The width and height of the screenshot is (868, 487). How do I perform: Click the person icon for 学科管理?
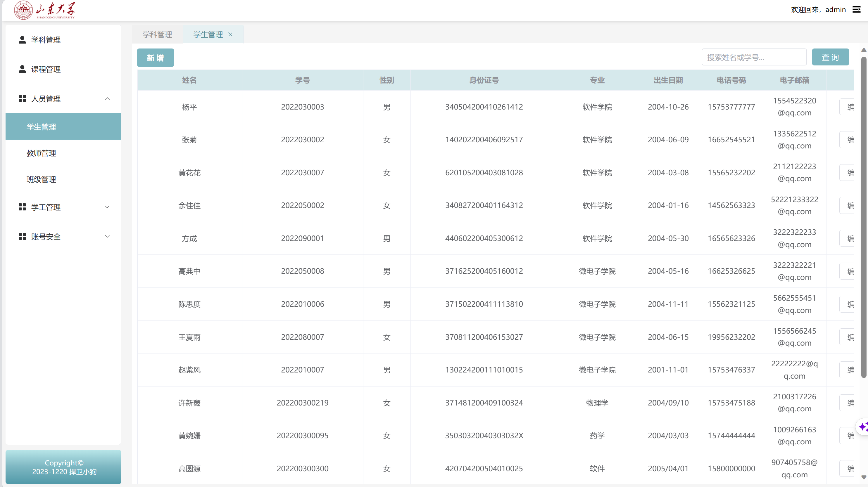[x=22, y=40]
